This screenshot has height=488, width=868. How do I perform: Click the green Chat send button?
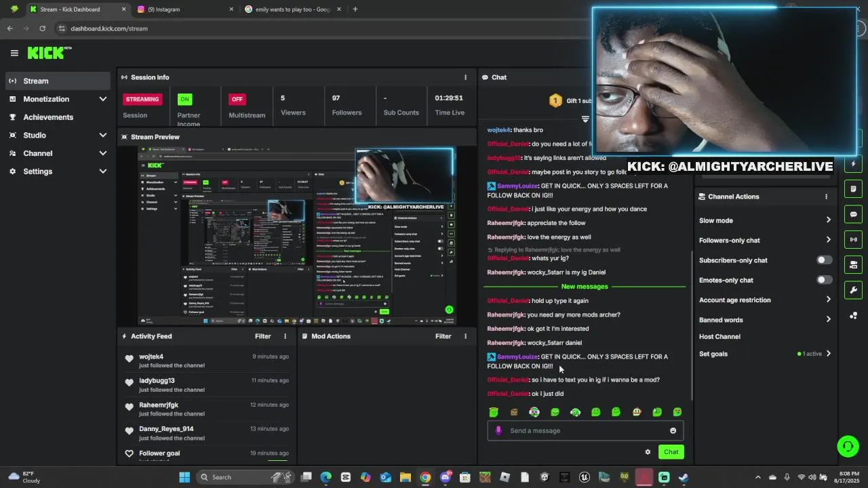(x=671, y=452)
